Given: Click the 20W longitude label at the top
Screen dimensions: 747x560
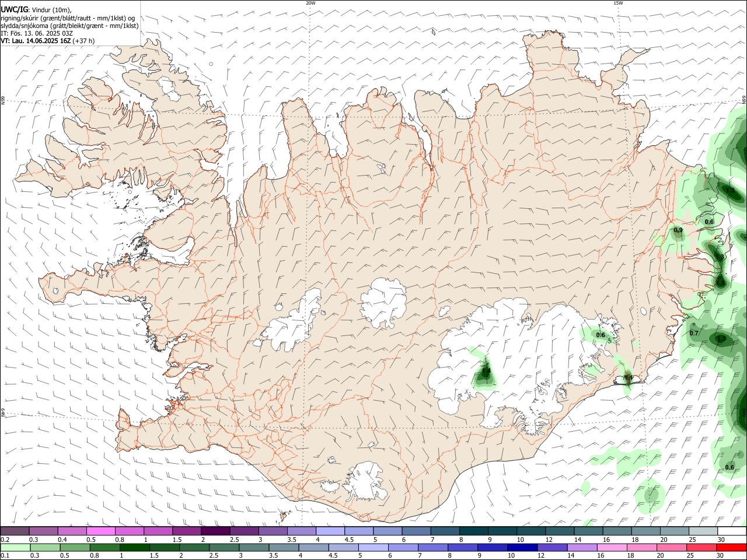Looking at the screenshot, I should click(310, 3).
